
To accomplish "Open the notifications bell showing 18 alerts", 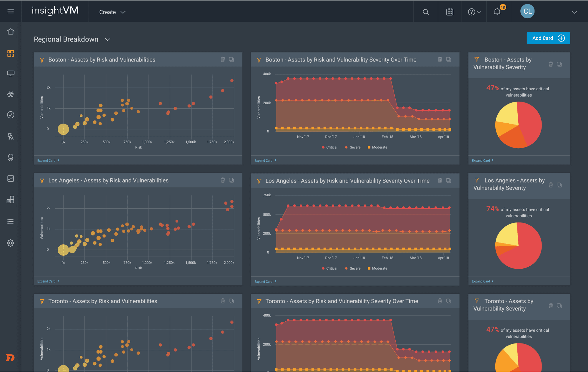I will (x=497, y=11).
